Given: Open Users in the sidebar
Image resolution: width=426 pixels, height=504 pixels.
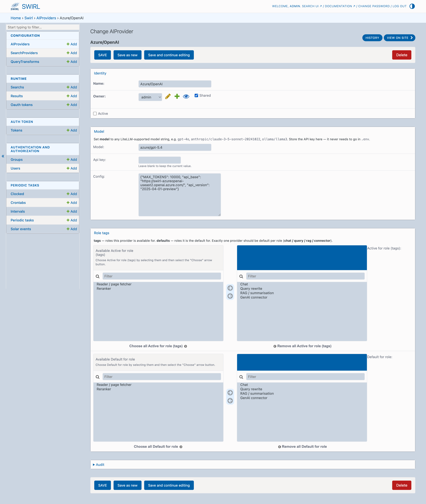Looking at the screenshot, I should 15,168.
